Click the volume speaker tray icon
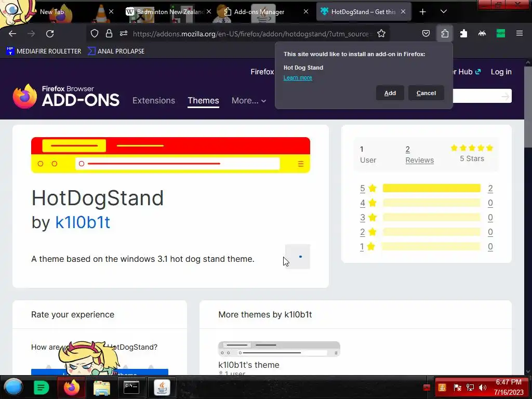The image size is (532, 399). tap(482, 388)
